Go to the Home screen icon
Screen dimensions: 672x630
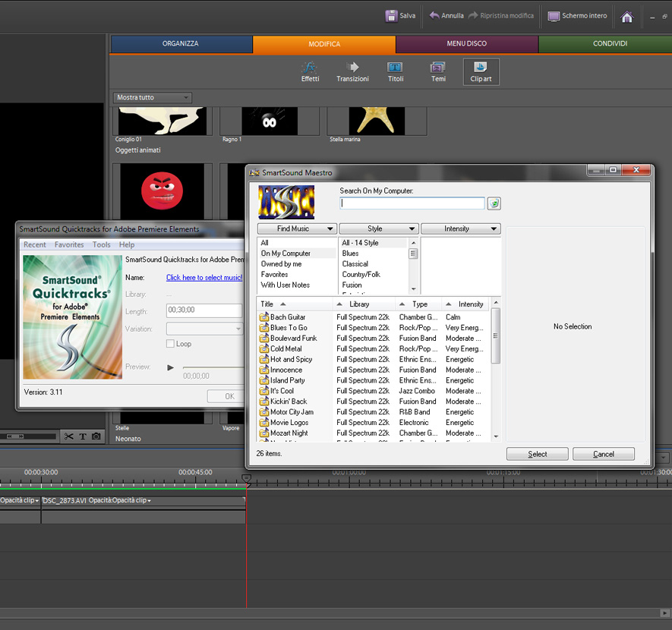pyautogui.click(x=626, y=16)
